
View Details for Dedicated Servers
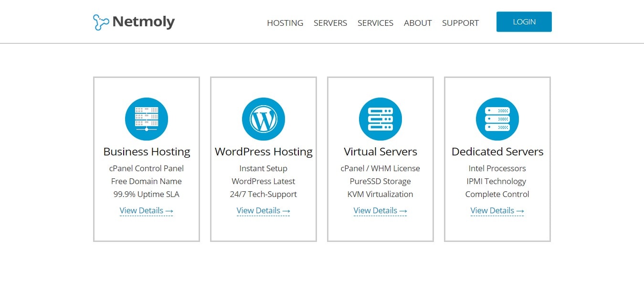[x=497, y=210]
